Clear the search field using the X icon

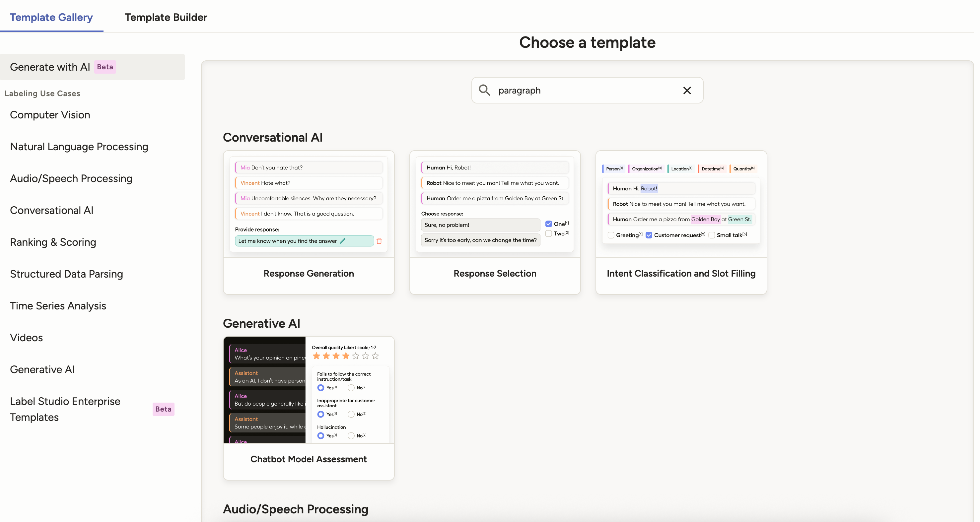coord(687,91)
